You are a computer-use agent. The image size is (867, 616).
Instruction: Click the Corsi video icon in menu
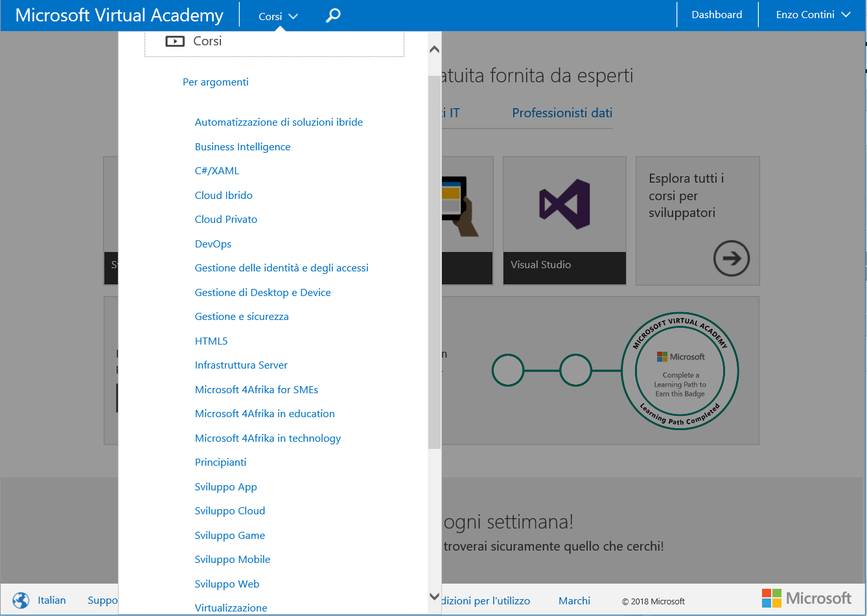(x=175, y=41)
